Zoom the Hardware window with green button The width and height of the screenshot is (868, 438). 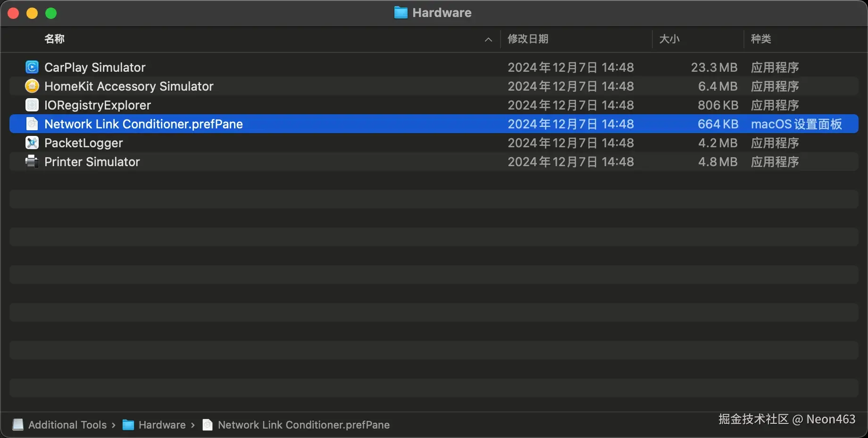(x=51, y=13)
